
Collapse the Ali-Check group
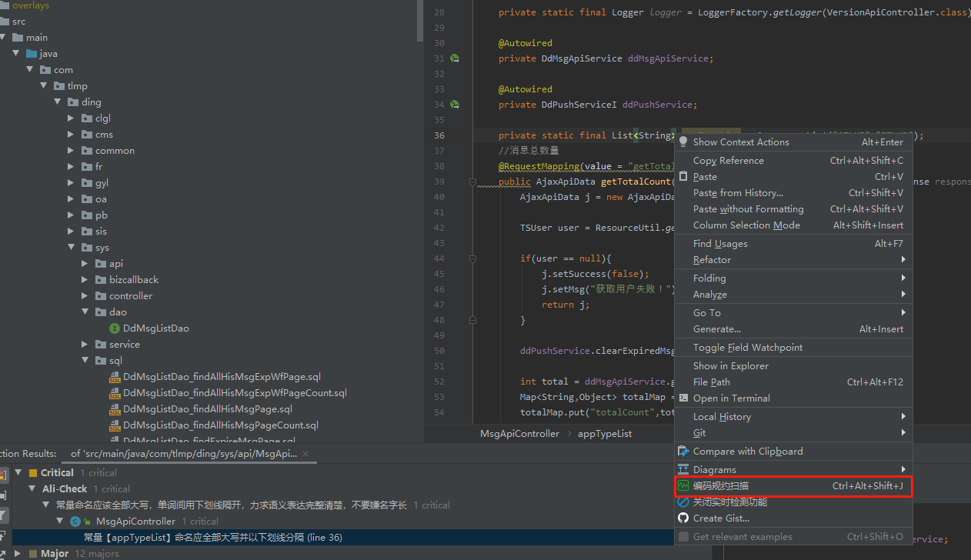tap(32, 488)
